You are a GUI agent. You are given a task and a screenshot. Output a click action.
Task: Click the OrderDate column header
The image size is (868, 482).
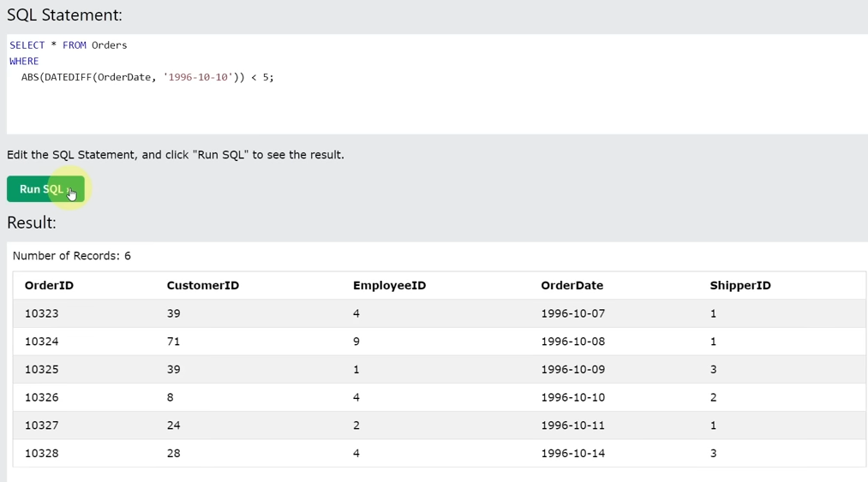point(572,286)
